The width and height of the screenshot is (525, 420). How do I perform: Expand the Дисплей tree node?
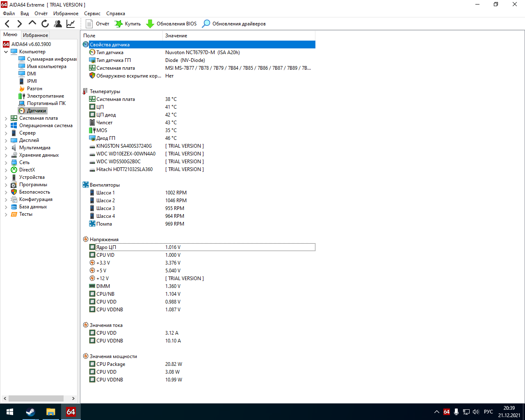6,141
